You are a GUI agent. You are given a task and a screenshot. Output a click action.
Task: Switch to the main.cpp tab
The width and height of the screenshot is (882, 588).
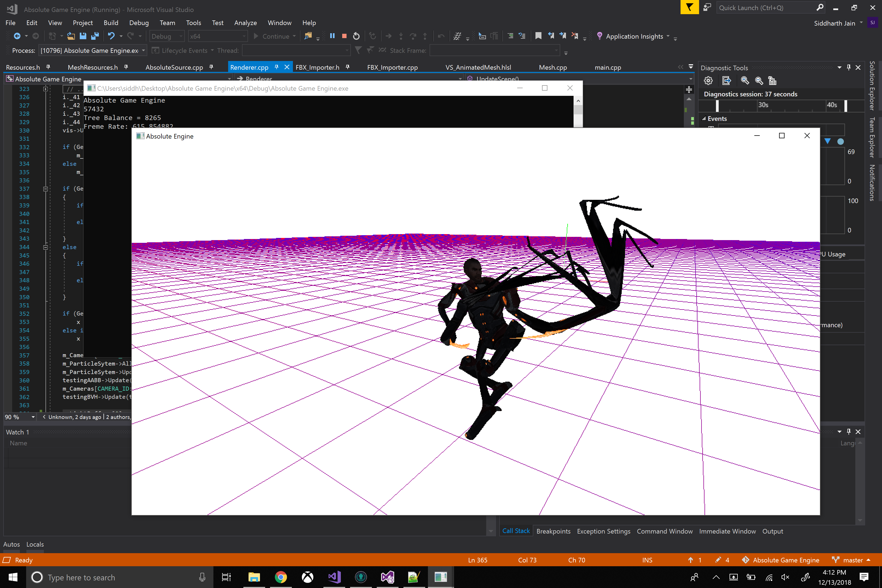[608, 68]
